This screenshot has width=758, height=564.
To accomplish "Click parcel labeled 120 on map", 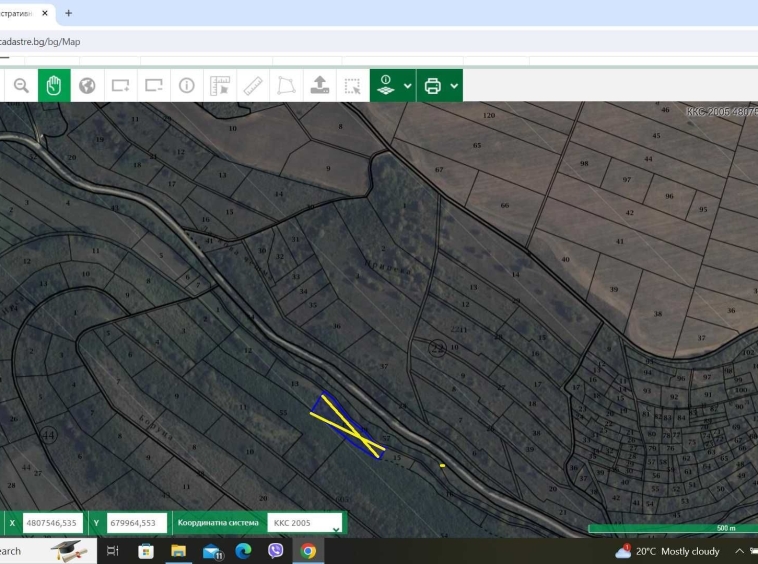I will pyautogui.click(x=489, y=115).
